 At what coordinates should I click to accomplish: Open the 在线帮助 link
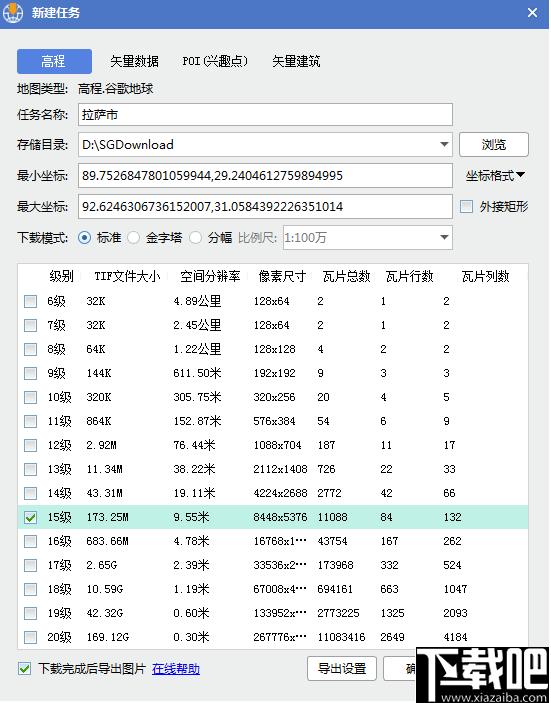pos(176,669)
